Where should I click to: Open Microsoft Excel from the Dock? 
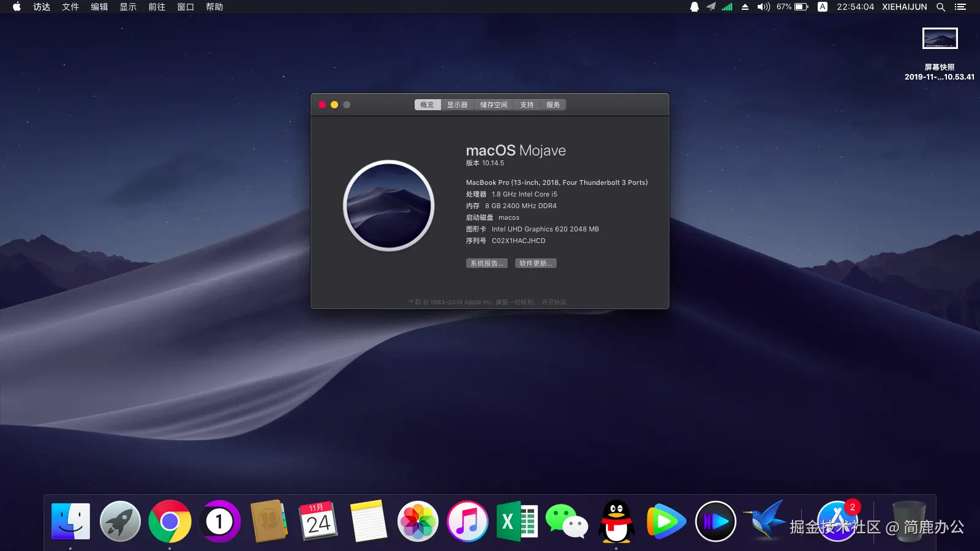pyautogui.click(x=517, y=521)
